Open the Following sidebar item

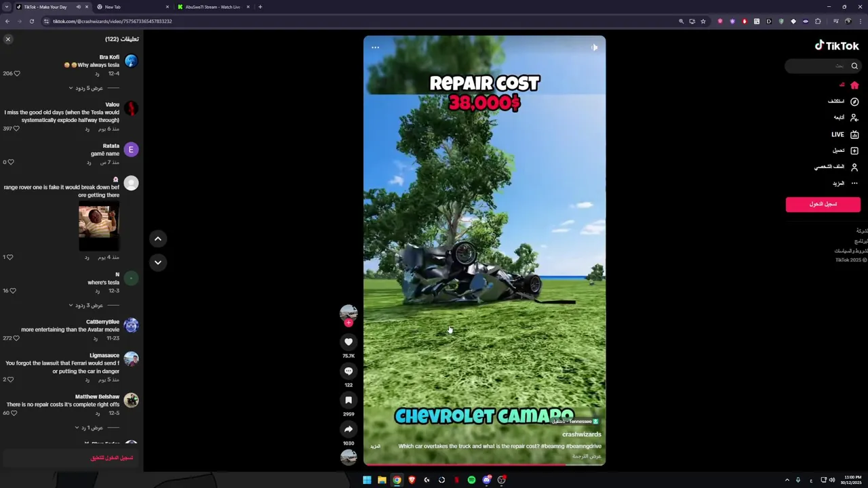(x=846, y=118)
